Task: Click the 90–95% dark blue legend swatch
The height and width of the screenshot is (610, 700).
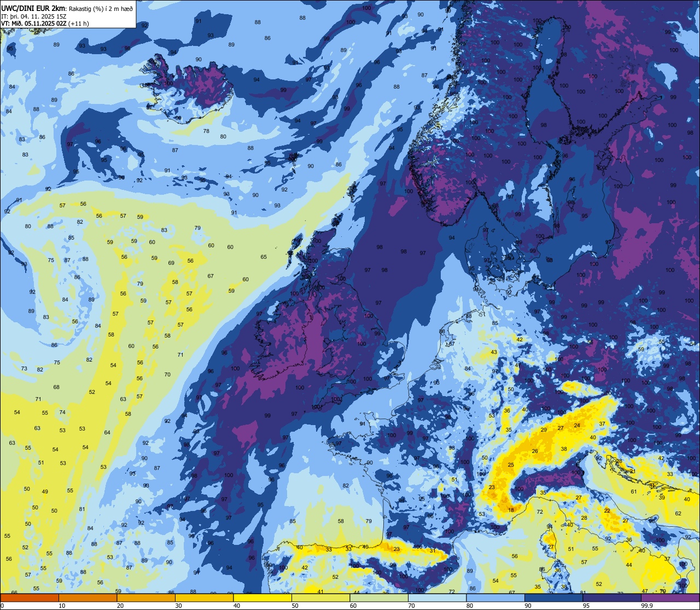Action: (x=553, y=597)
